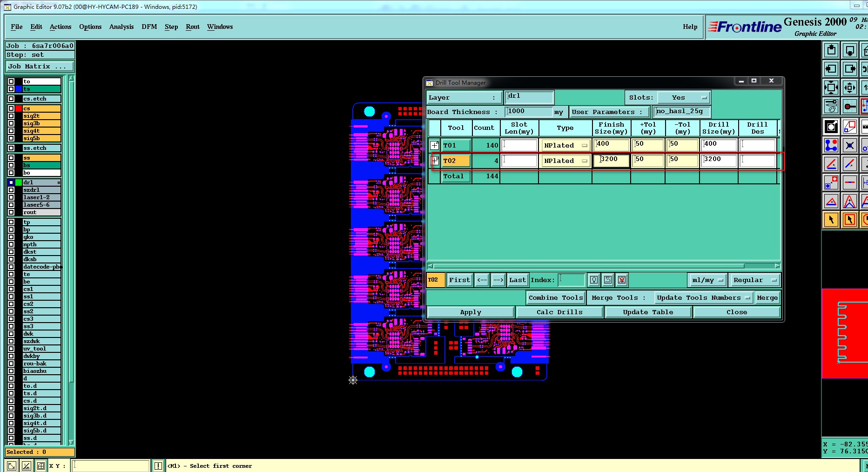The image size is (868, 472).
Task: Click the exclamation mark icon in the status bar
Action: click(158, 465)
